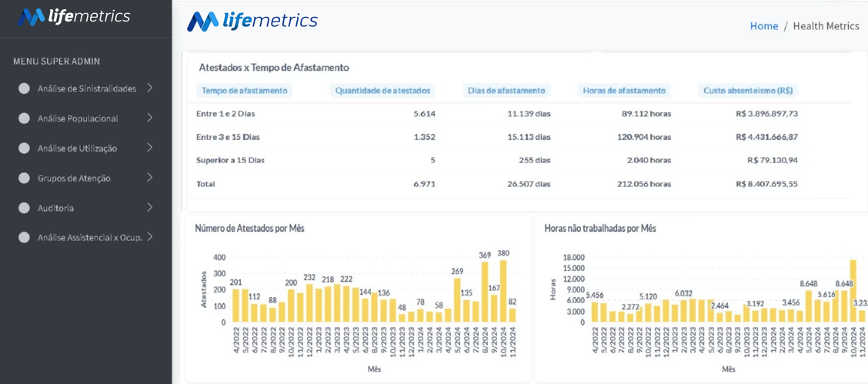Click circle icon beside Análise de Sinistralidades
Screen dimensions: 868x384
pyautogui.click(x=24, y=88)
